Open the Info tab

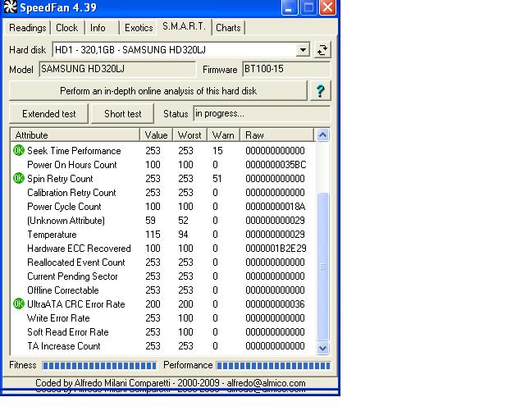[98, 28]
